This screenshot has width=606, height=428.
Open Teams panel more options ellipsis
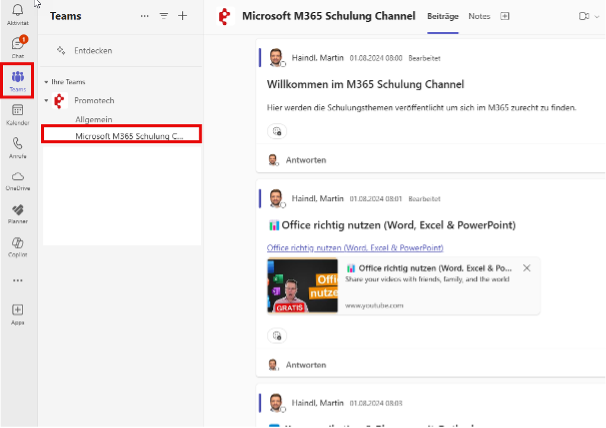(x=145, y=16)
